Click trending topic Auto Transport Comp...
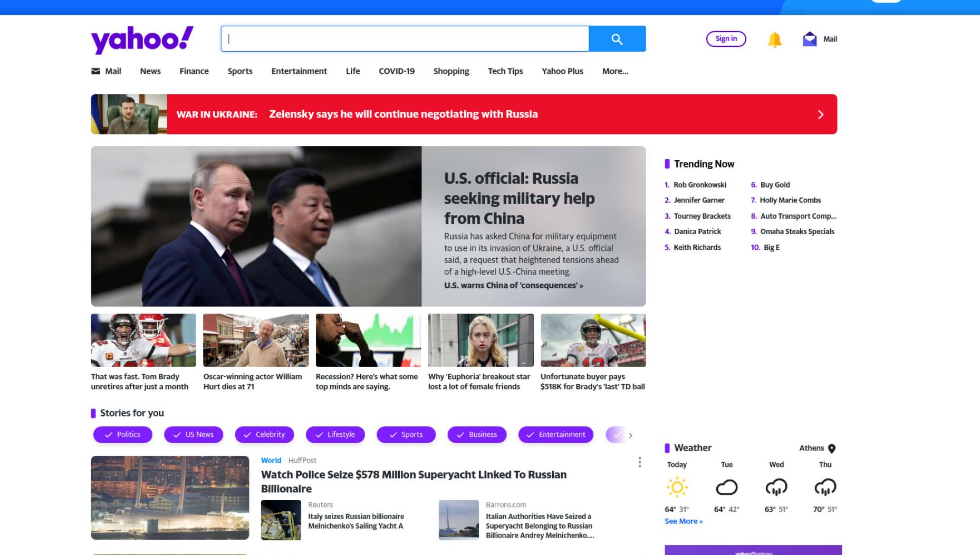The width and height of the screenshot is (980, 555). pyautogui.click(x=798, y=216)
